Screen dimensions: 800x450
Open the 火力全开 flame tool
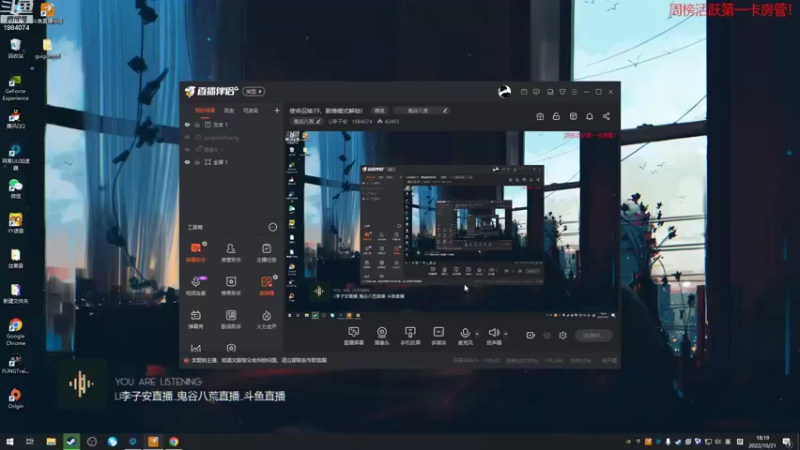(x=266, y=319)
